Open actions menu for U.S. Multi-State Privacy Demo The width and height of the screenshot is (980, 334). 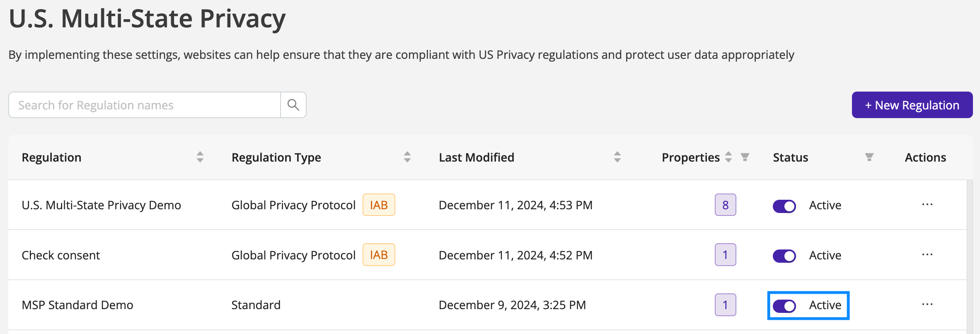927,205
